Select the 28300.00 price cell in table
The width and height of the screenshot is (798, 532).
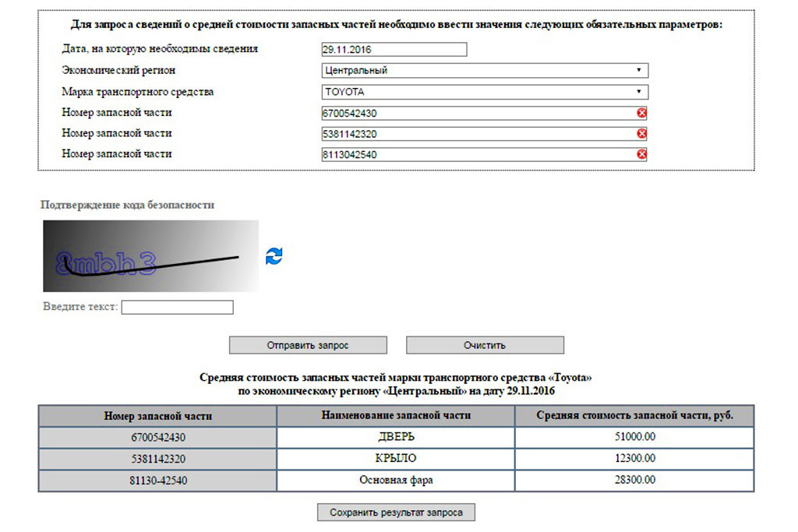coord(634,481)
